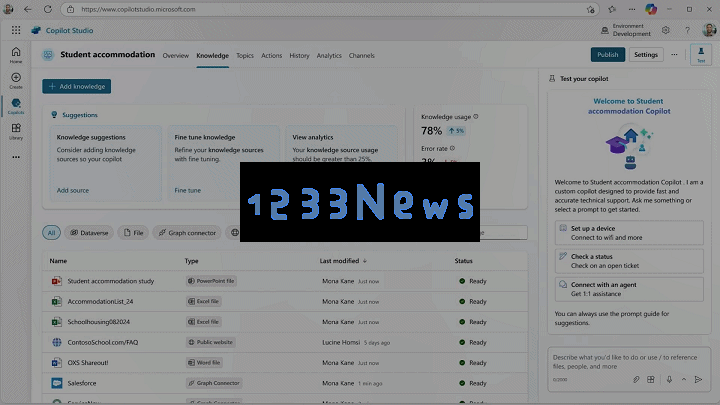Select the All filter chip
Viewport: 720px width, 405px height.
51,233
